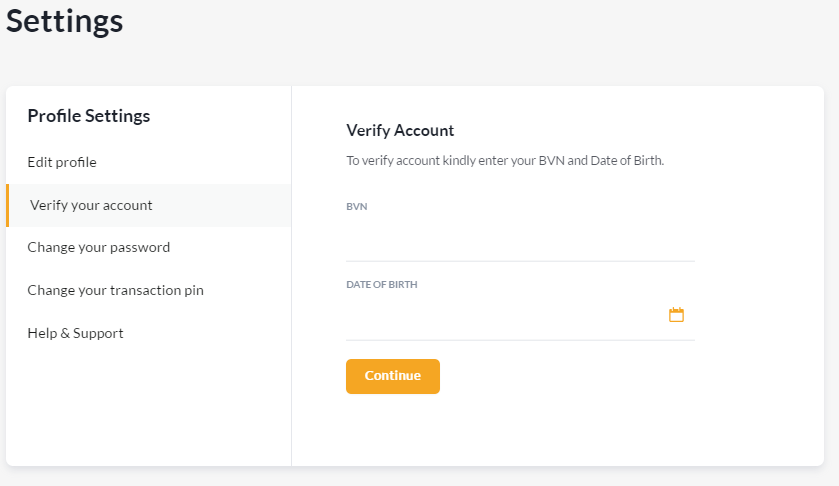The height and width of the screenshot is (486, 839).
Task: Open the date of birth calendar picker
Action: [676, 315]
